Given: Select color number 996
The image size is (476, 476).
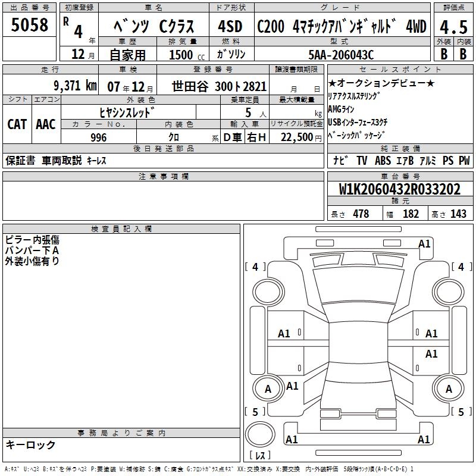Looking at the screenshot, I should [99, 137].
